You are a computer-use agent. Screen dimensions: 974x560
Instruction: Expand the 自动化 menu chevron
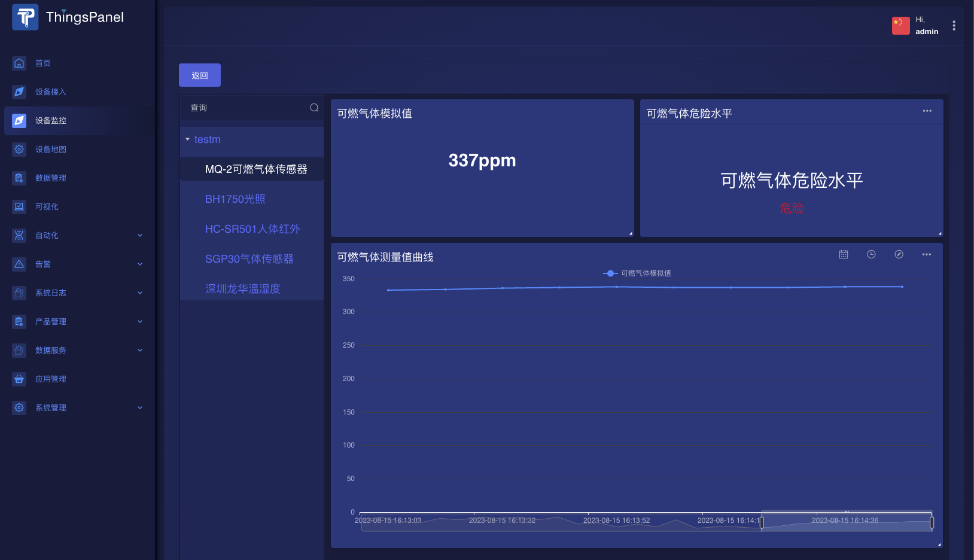tap(140, 235)
